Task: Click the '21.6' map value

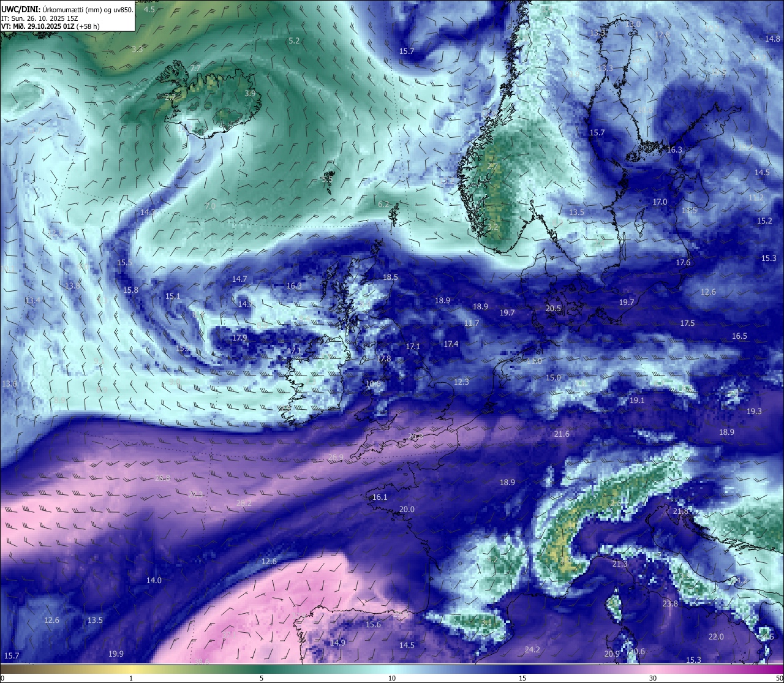Action: pyautogui.click(x=562, y=434)
